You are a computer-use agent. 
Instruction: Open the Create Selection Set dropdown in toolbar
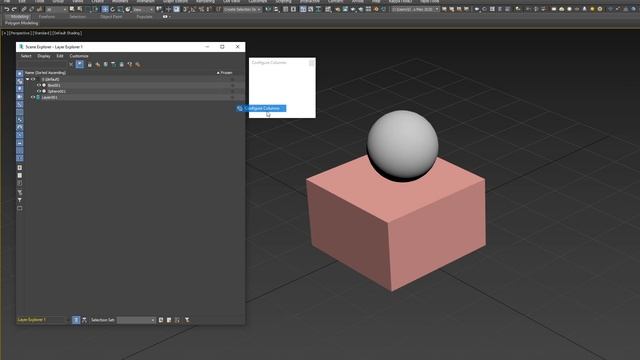[x=242, y=9]
